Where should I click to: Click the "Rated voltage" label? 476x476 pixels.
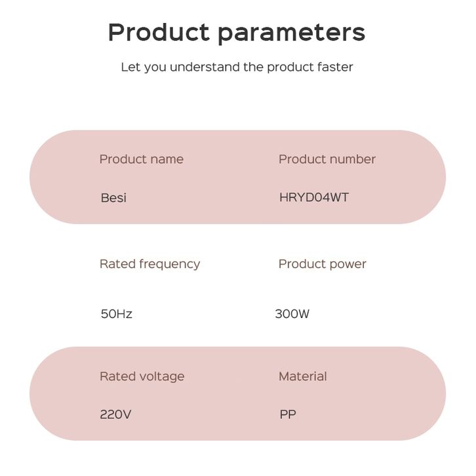click(142, 376)
